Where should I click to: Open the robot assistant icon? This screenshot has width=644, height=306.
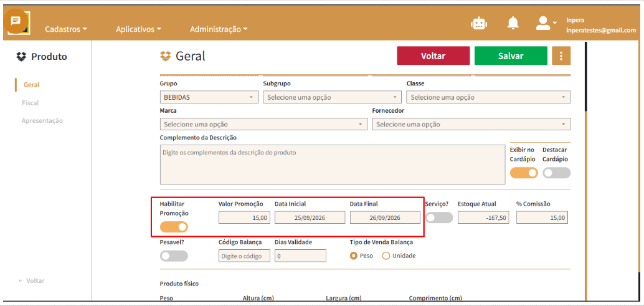click(478, 24)
